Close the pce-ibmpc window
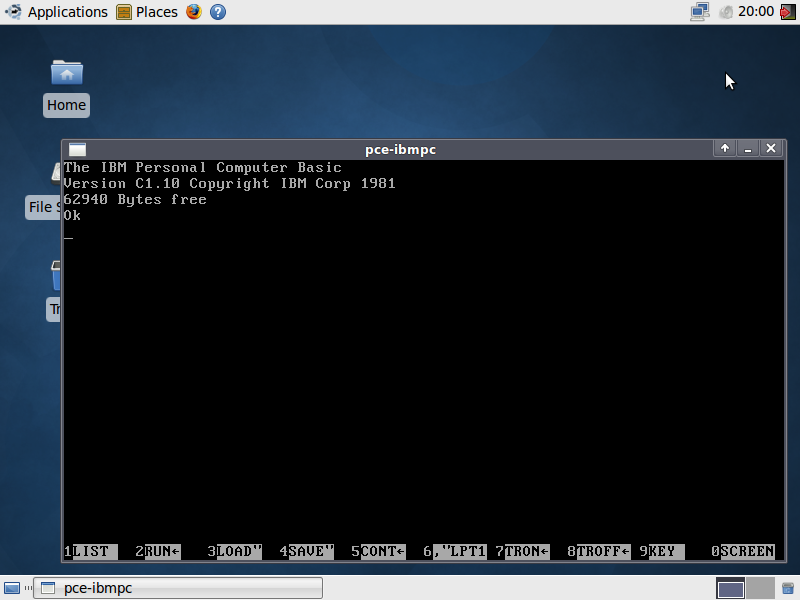800x600 pixels. click(x=771, y=148)
